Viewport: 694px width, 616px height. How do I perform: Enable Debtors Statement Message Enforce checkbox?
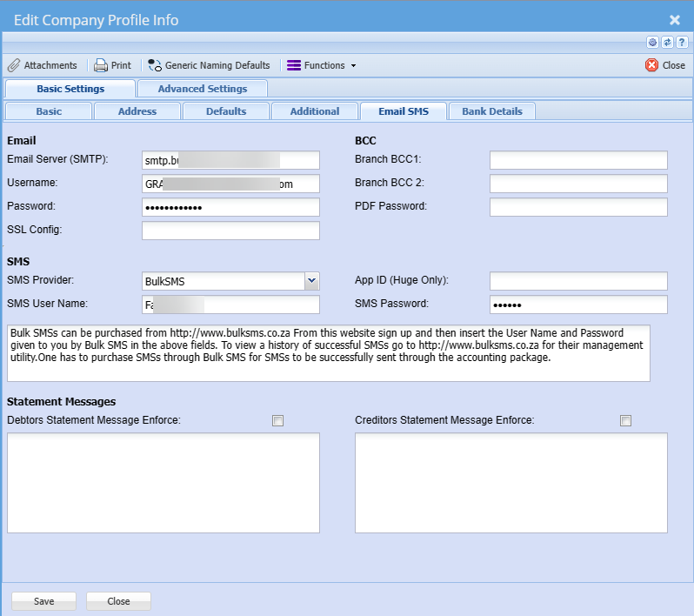278,421
